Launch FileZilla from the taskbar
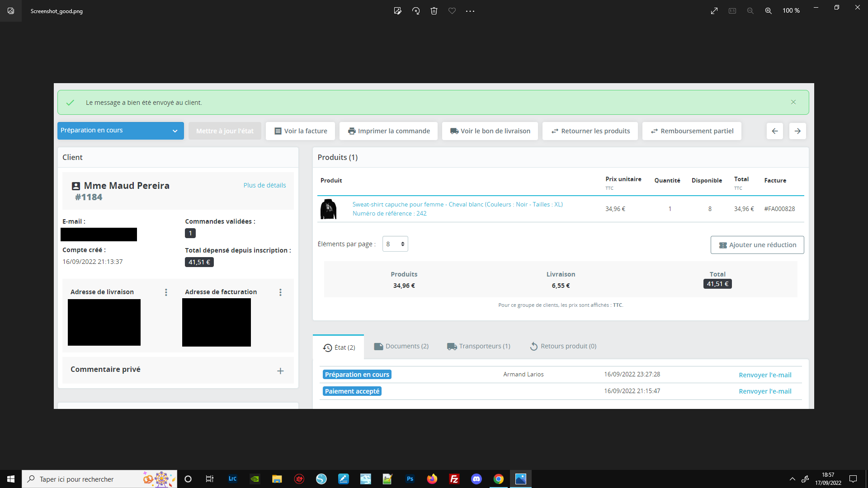 pyautogui.click(x=454, y=479)
